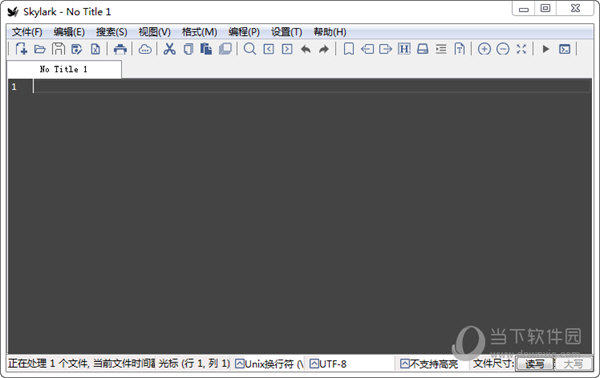
Task: Open the 编辑(E) menu
Action: tap(69, 32)
